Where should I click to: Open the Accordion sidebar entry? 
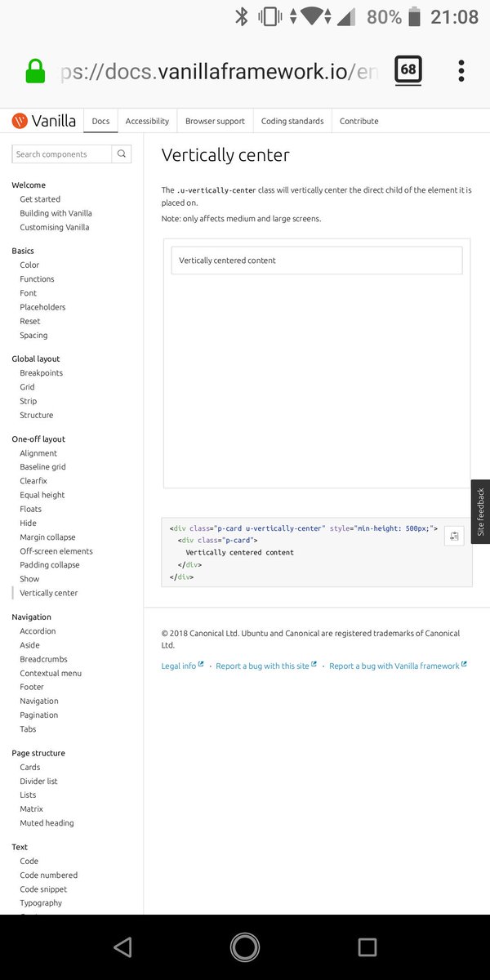tap(38, 631)
